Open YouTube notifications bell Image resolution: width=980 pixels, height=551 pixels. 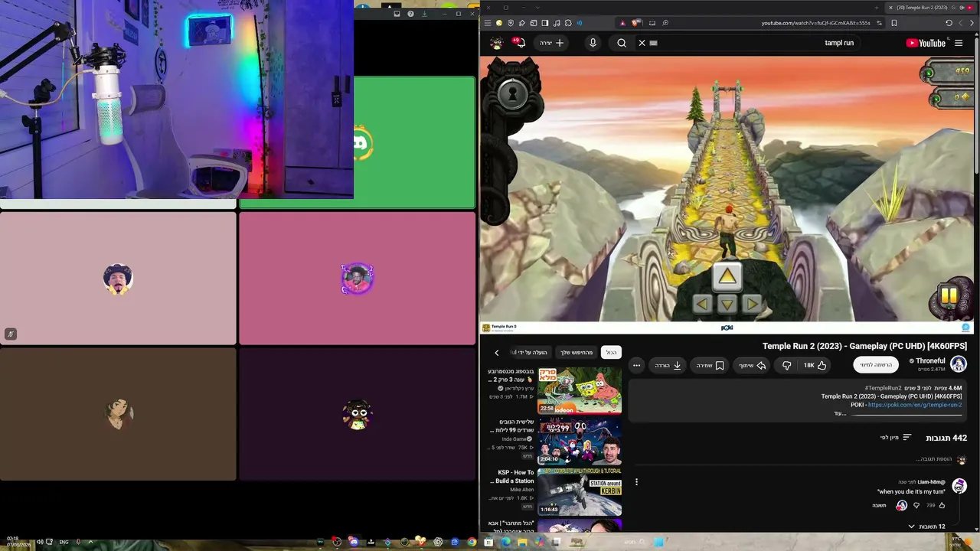tap(520, 42)
